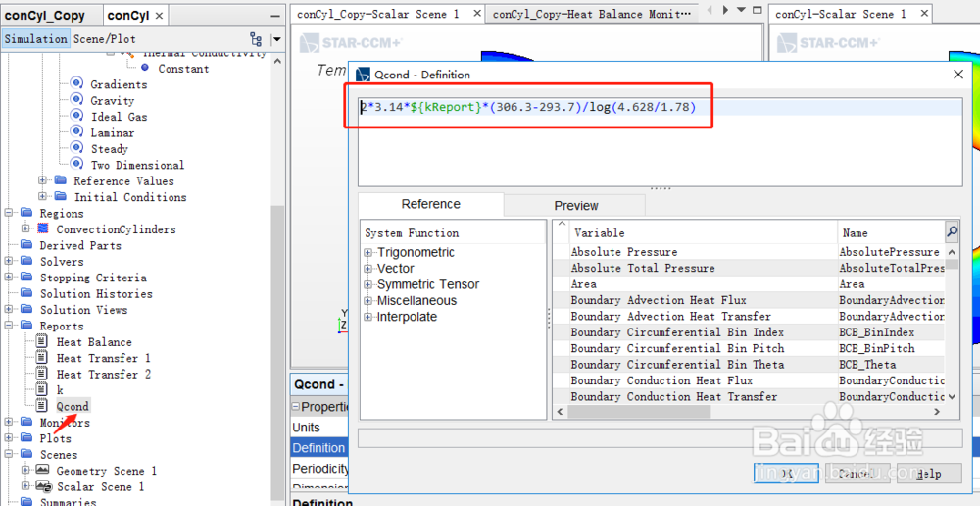Screen dimensions: 980x506
Task: Click the k report icon
Action: (x=42, y=389)
